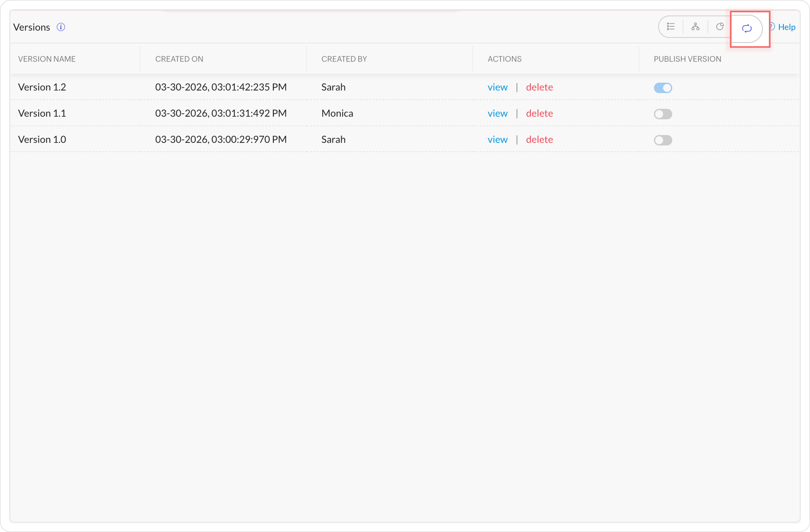Viewport: 810px width, 532px height.
Task: Click the Version Name column header
Action: click(47, 59)
